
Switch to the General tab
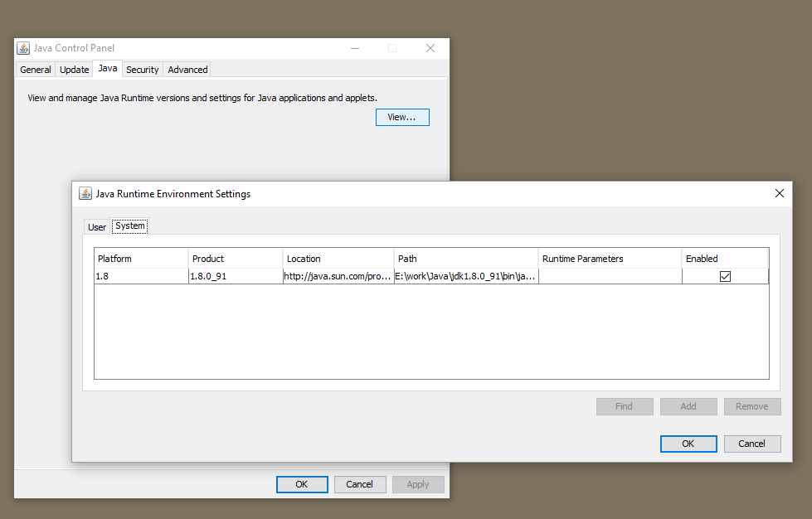pos(36,70)
